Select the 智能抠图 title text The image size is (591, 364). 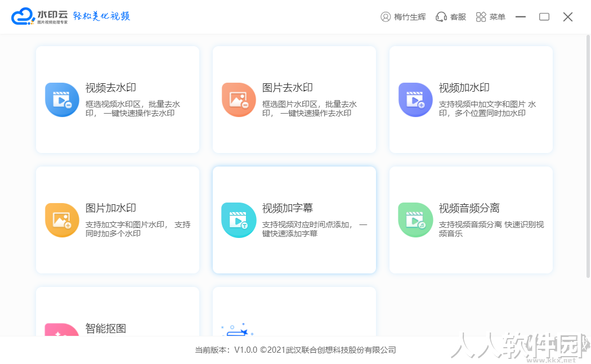106,328
